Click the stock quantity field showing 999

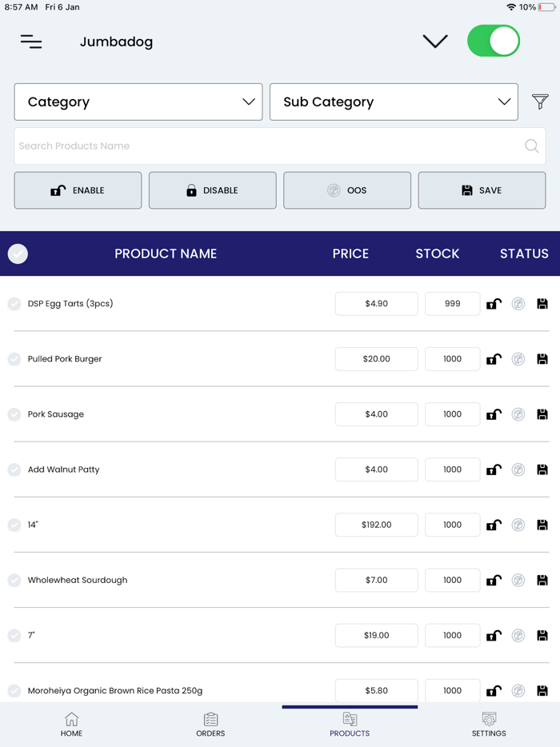(x=452, y=303)
